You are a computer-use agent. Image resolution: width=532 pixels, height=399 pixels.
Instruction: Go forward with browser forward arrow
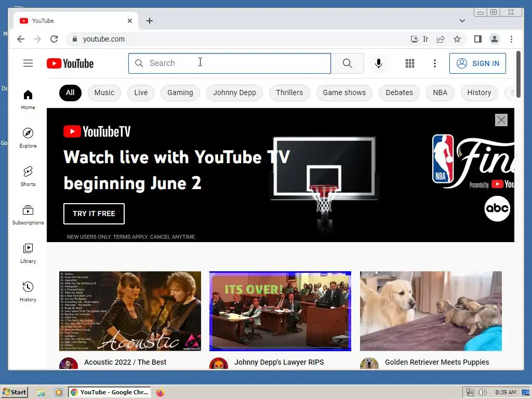pos(37,39)
